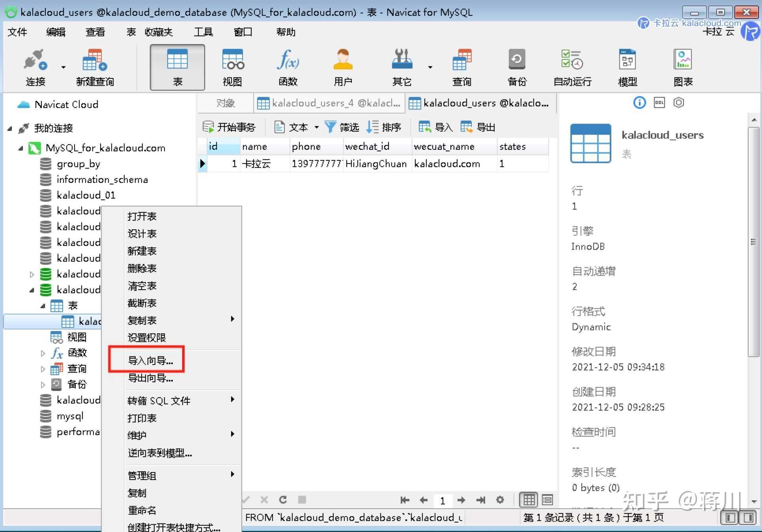The width and height of the screenshot is (762, 532).
Task: Open the 备份 (Backup) toolbar icon
Action: (517, 66)
